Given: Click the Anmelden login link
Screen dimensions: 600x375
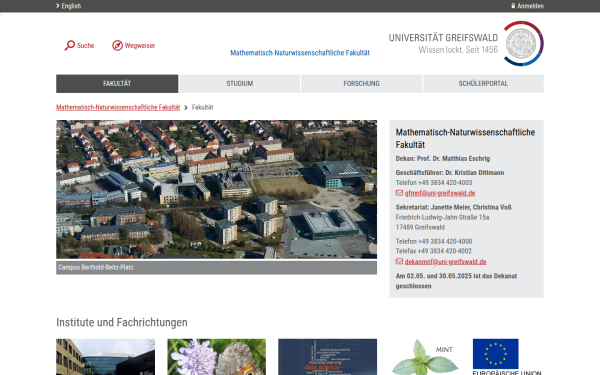Looking at the screenshot, I should [530, 6].
